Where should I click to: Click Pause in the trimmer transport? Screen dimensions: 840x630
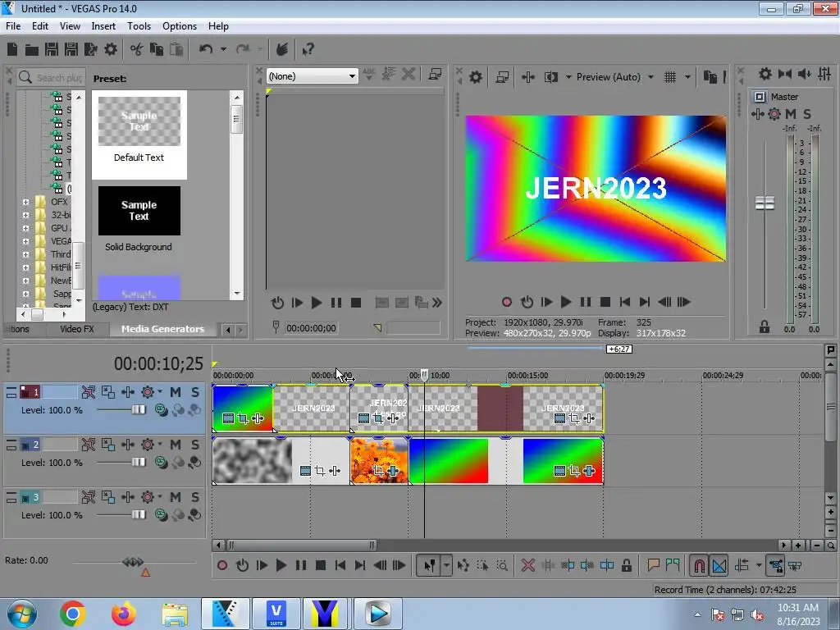coord(336,303)
